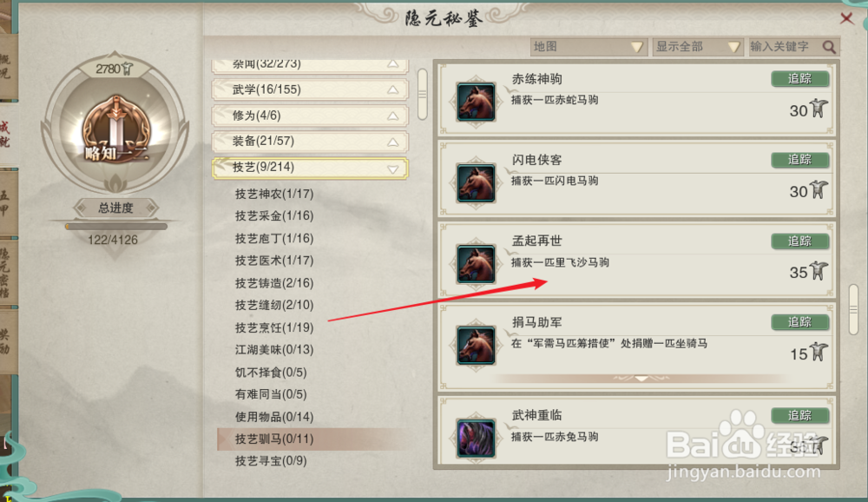
Task: Click the 赤练神驹 horse achievement icon
Action: [x=476, y=102]
